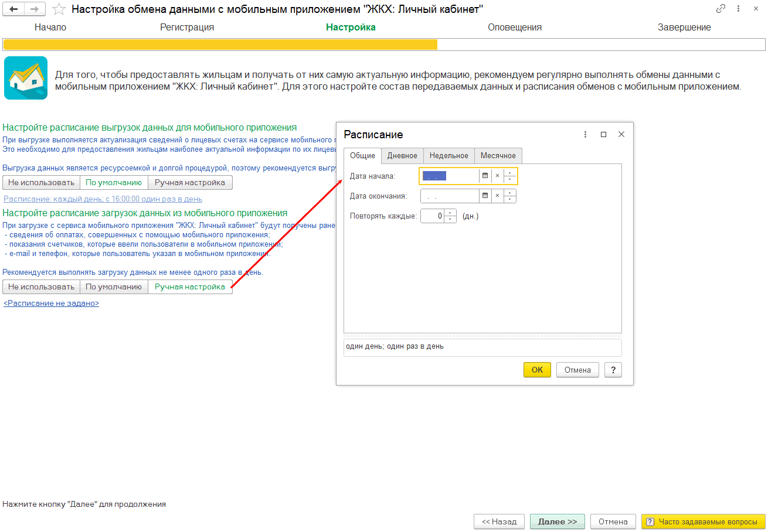Focus the Повторять каждые number field
Screen dimensions: 768x532
[433, 216]
